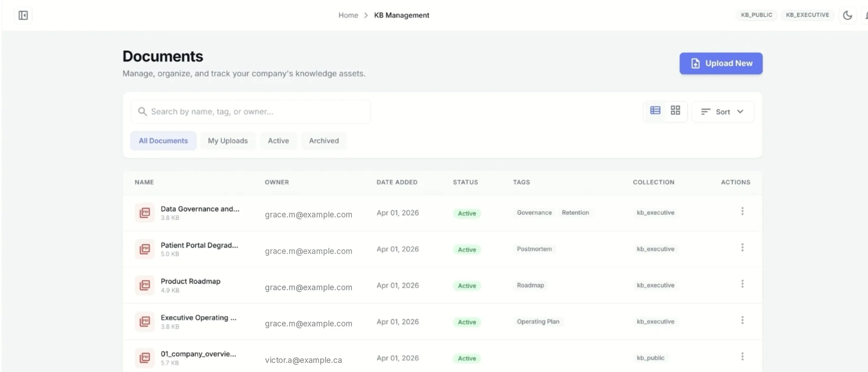Click PDF icon of 01_company_overview document
The width and height of the screenshot is (868, 372).
pos(145,358)
